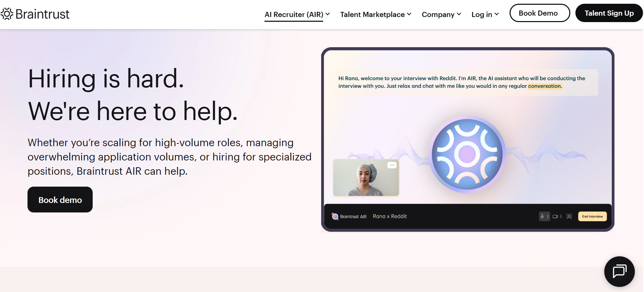Click the Braintrust AIR logo in interview bar
Image resolution: width=644 pixels, height=292 pixels.
(x=349, y=217)
